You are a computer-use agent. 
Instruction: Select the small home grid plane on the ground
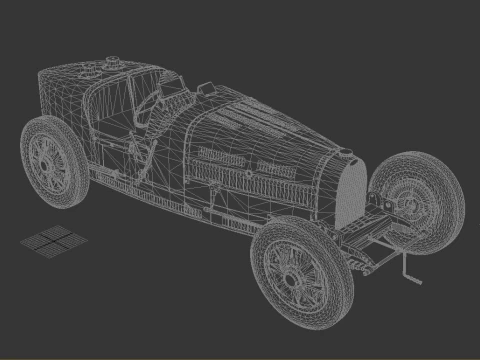click(x=54, y=241)
